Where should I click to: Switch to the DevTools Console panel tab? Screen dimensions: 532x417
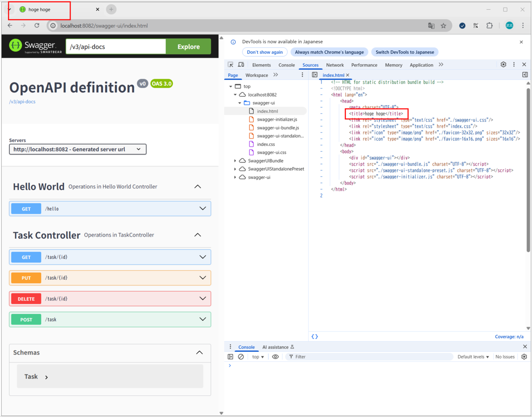coord(286,65)
